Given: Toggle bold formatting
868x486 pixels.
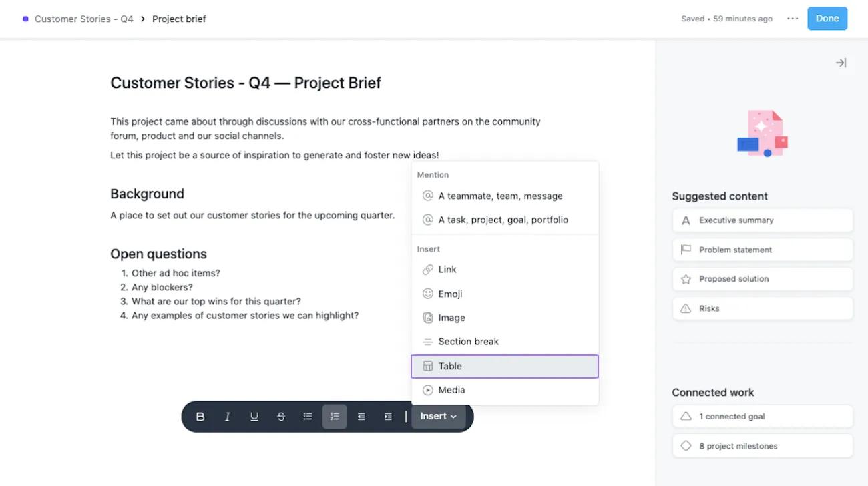Looking at the screenshot, I should click(x=200, y=416).
